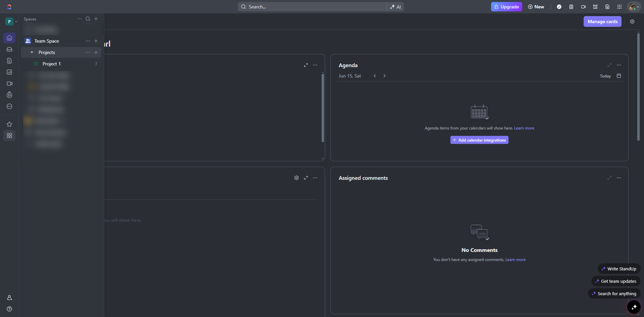Open the user avatar menu in the top bar
The height and width of the screenshot is (317, 644).
(x=634, y=7)
